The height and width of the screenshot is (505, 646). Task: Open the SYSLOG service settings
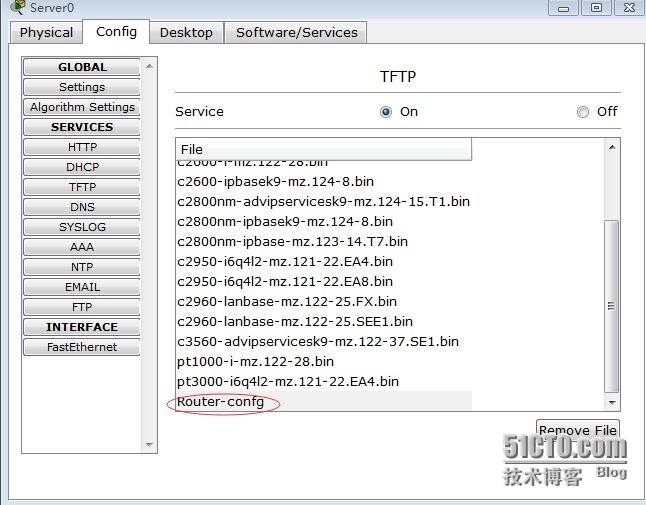click(x=82, y=227)
